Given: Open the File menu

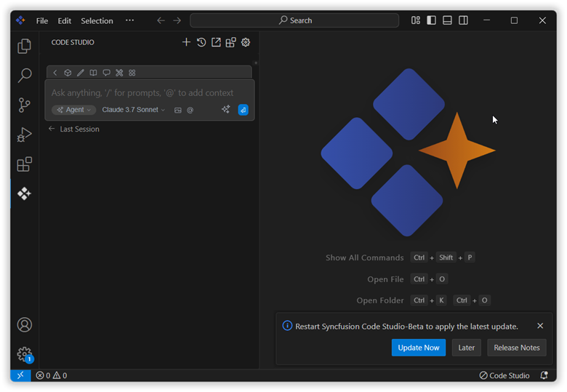Looking at the screenshot, I should (42, 20).
